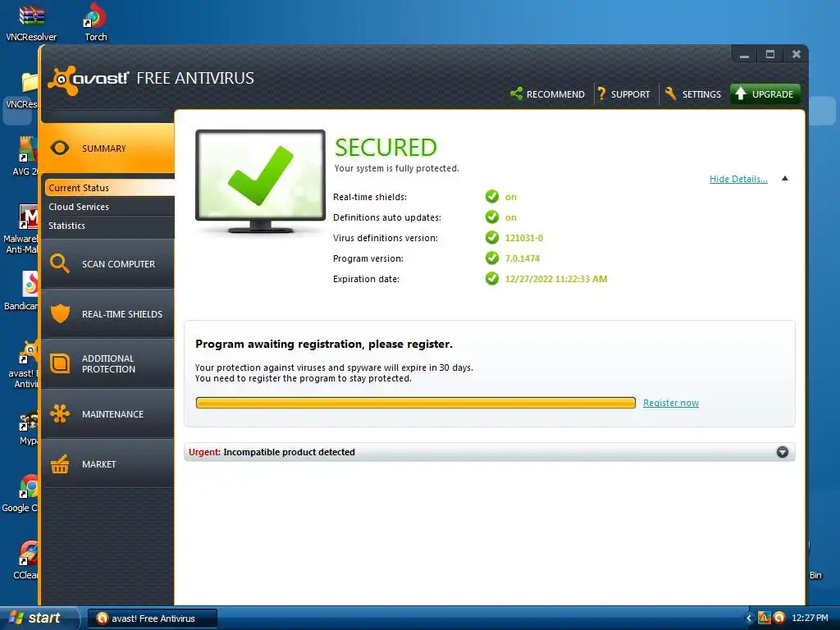Screen dimensions: 840x630
Task: Click the large secured monitor checkmark image
Action: pyautogui.click(x=260, y=180)
